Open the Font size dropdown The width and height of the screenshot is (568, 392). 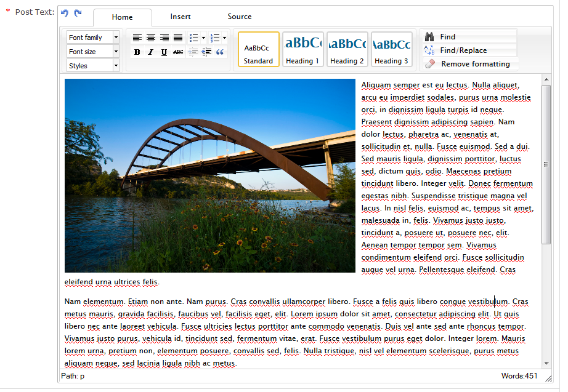[116, 52]
